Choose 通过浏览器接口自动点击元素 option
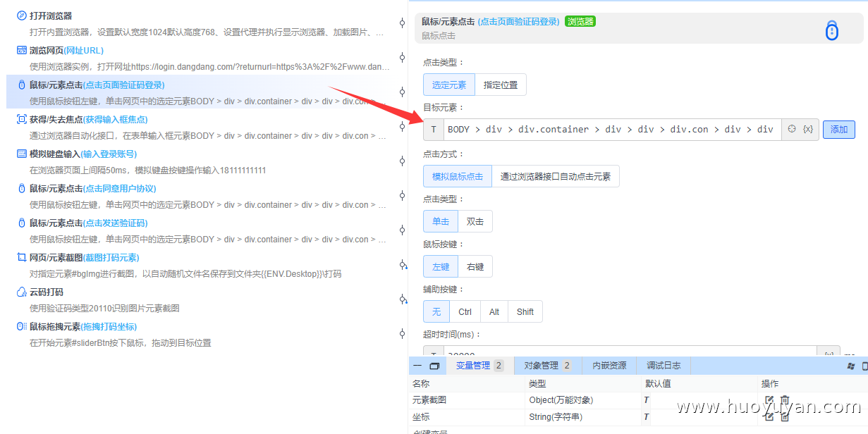This screenshot has height=434, width=868. click(x=556, y=176)
